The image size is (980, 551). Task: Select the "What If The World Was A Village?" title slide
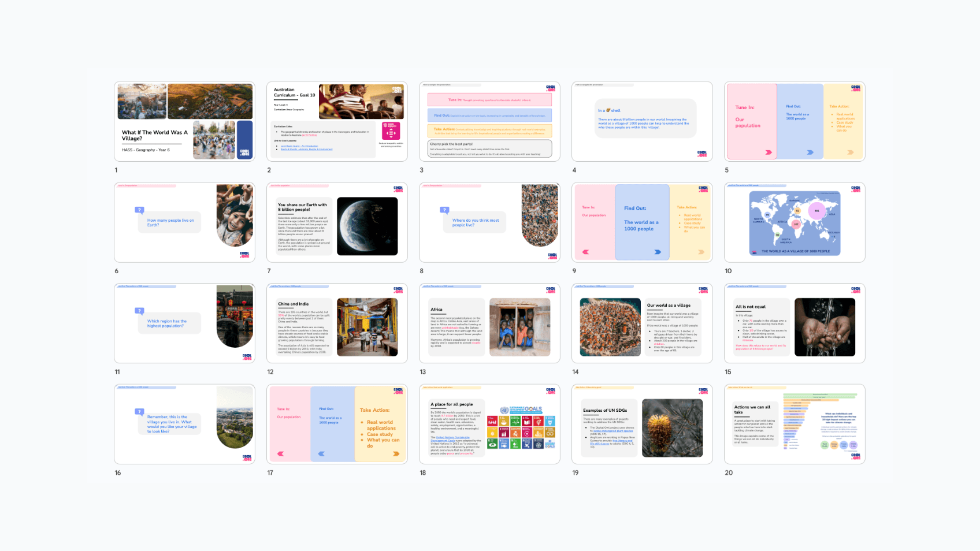click(x=184, y=121)
